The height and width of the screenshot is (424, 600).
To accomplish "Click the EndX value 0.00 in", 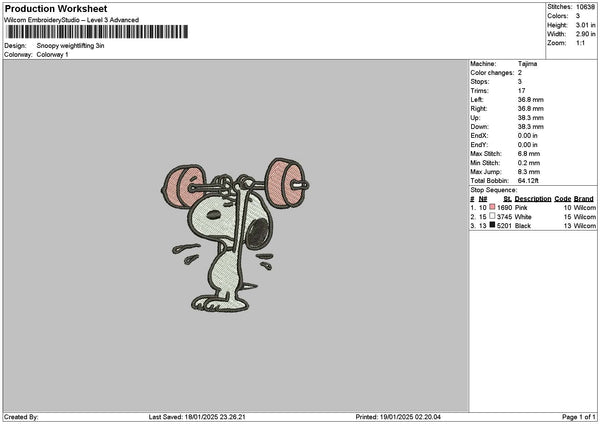I will click(527, 136).
